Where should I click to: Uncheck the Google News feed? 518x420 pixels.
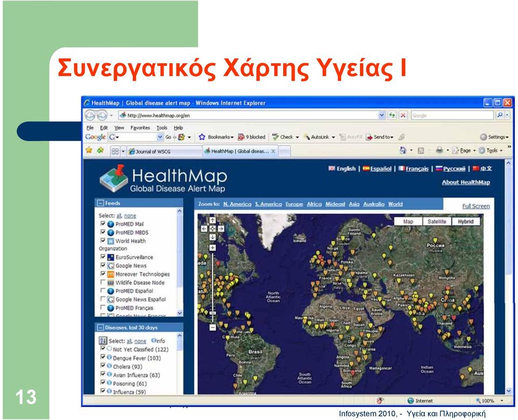(103, 266)
